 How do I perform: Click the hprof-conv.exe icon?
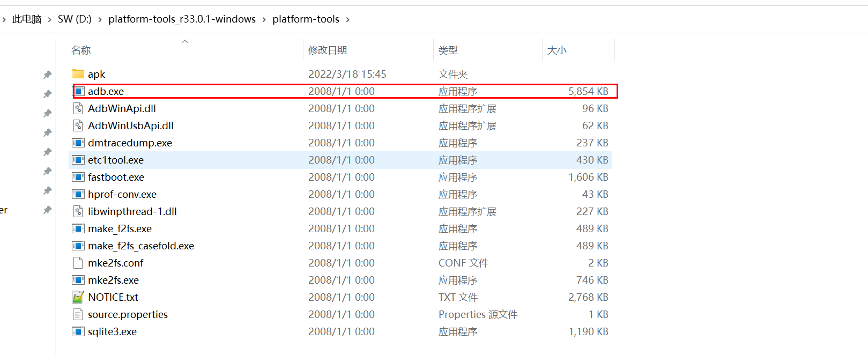point(78,194)
